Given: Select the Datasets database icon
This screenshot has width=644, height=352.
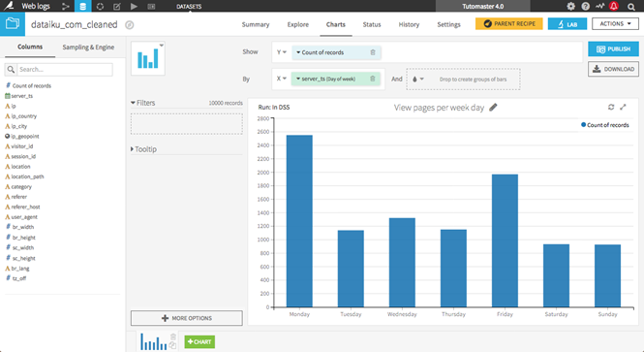Looking at the screenshot, I should click(x=82, y=6).
